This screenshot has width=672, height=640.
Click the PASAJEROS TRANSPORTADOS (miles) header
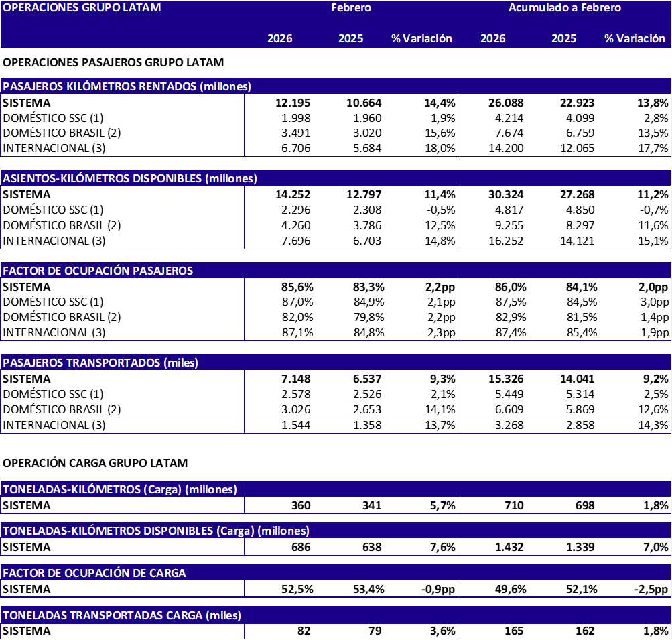point(100,363)
